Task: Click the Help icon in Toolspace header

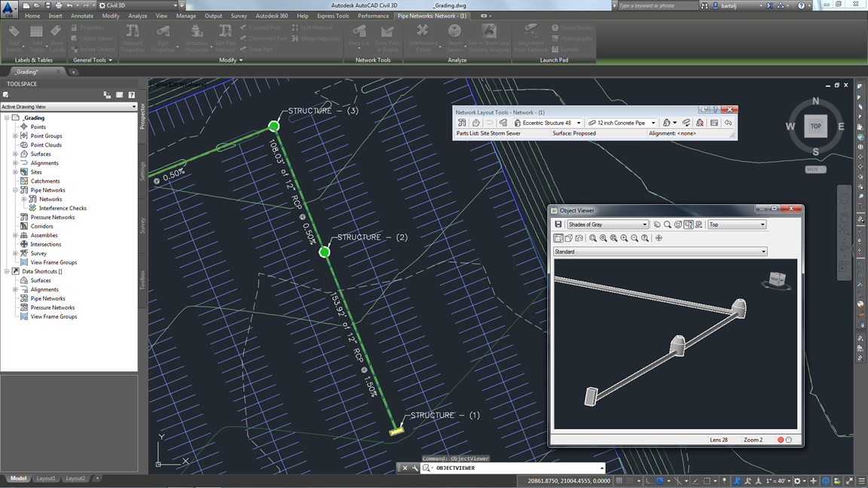Action: click(x=132, y=95)
